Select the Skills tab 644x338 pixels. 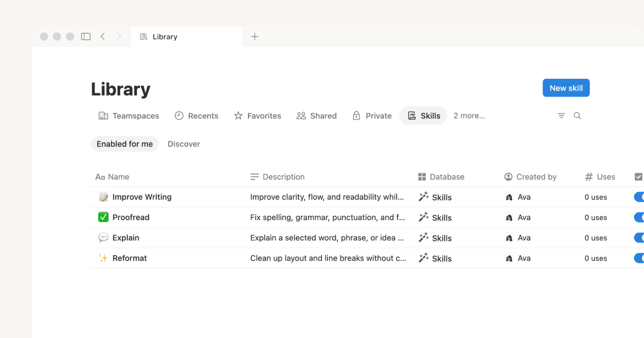coord(423,116)
